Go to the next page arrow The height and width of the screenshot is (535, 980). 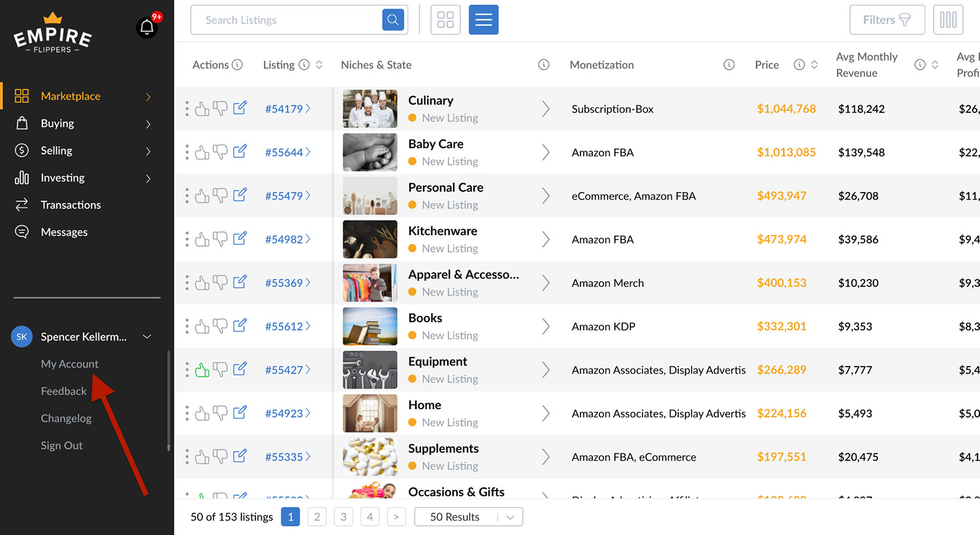[396, 517]
